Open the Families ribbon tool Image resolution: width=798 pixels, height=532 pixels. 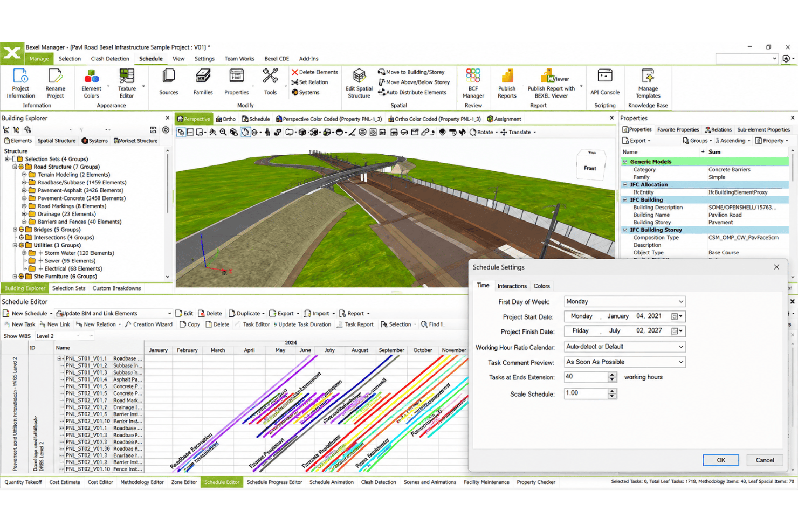(x=203, y=82)
